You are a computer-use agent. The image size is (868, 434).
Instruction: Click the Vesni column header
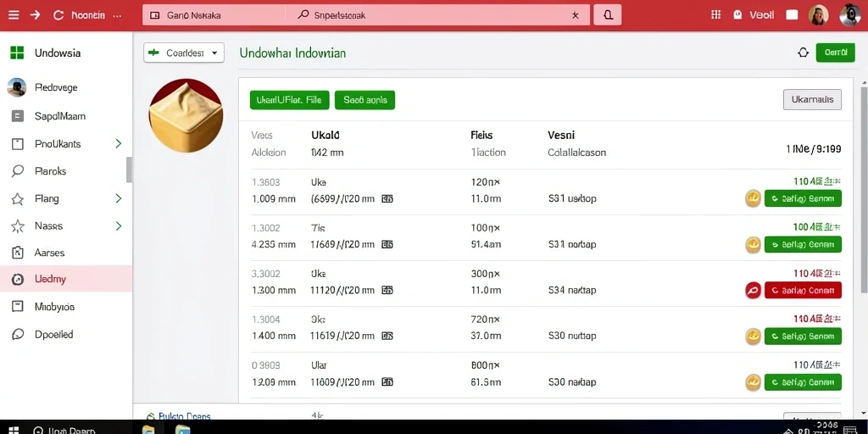pyautogui.click(x=561, y=135)
